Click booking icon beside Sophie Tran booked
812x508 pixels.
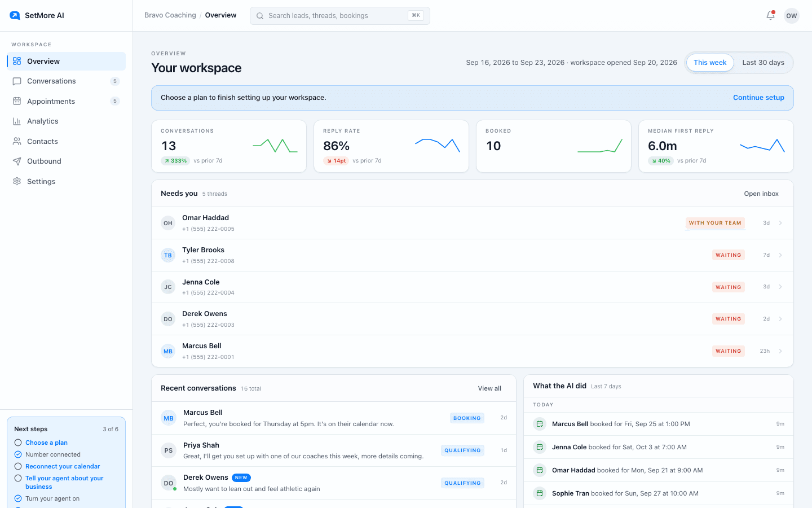coord(540,493)
